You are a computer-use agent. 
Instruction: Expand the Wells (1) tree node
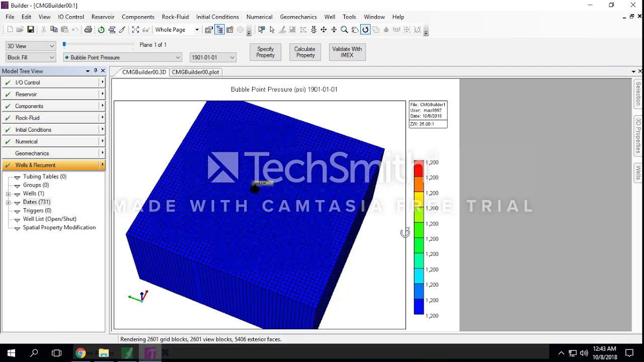9,194
